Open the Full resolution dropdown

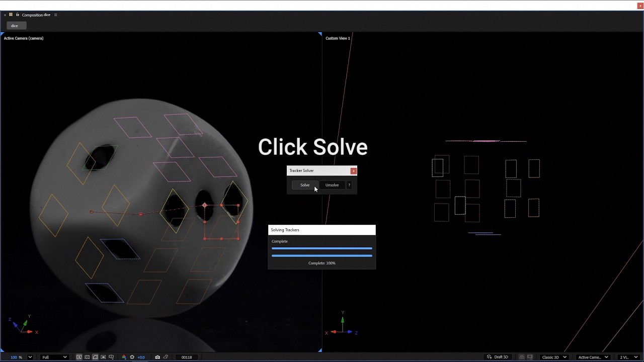(54, 357)
